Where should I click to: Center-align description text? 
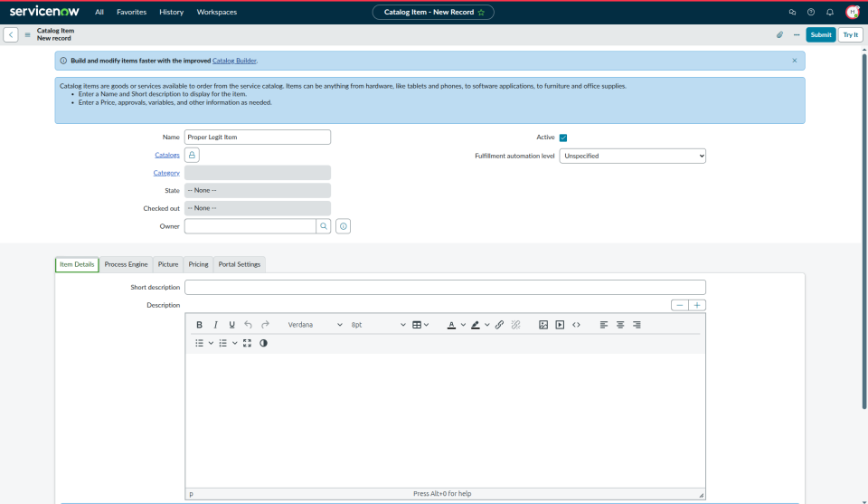pyautogui.click(x=620, y=325)
